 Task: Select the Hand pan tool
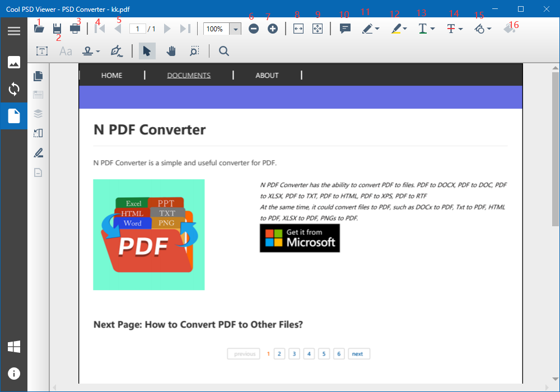(x=171, y=51)
